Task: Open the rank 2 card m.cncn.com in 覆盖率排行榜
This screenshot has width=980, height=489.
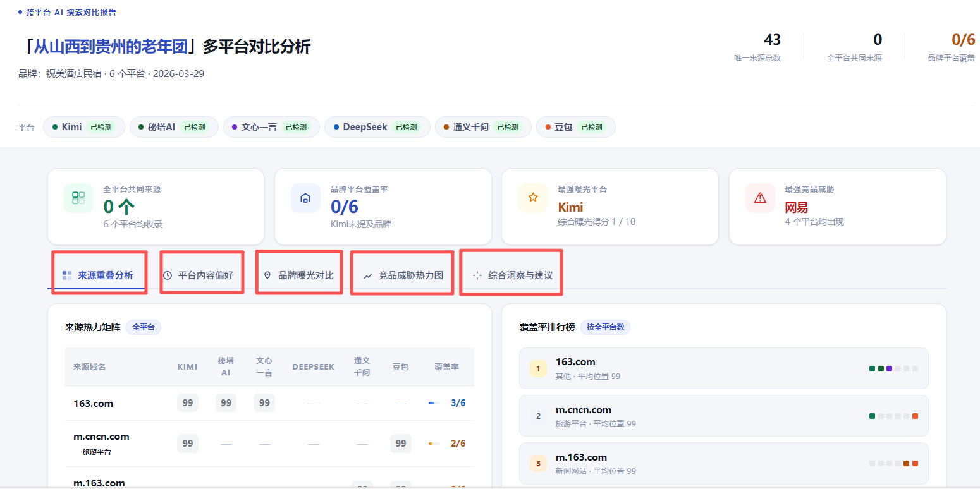Action: pos(723,416)
